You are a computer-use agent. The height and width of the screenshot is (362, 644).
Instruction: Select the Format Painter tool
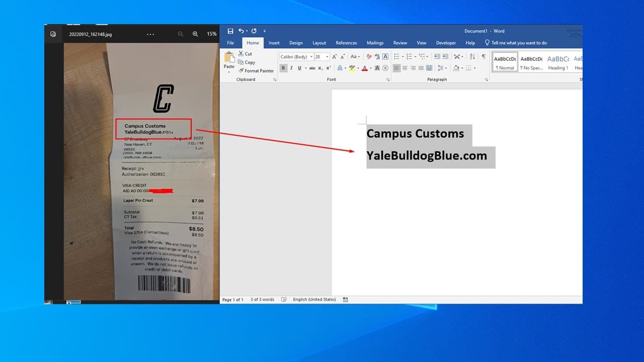coord(256,71)
